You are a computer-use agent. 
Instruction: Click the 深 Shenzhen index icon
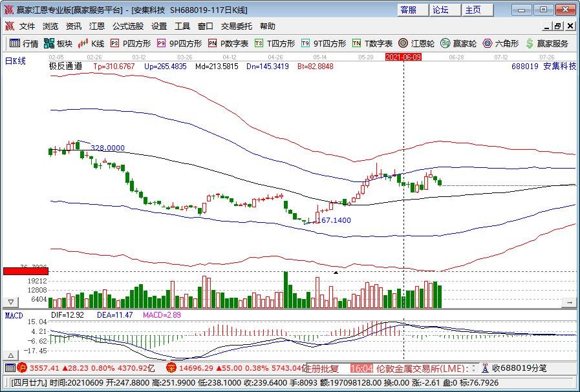171,368
